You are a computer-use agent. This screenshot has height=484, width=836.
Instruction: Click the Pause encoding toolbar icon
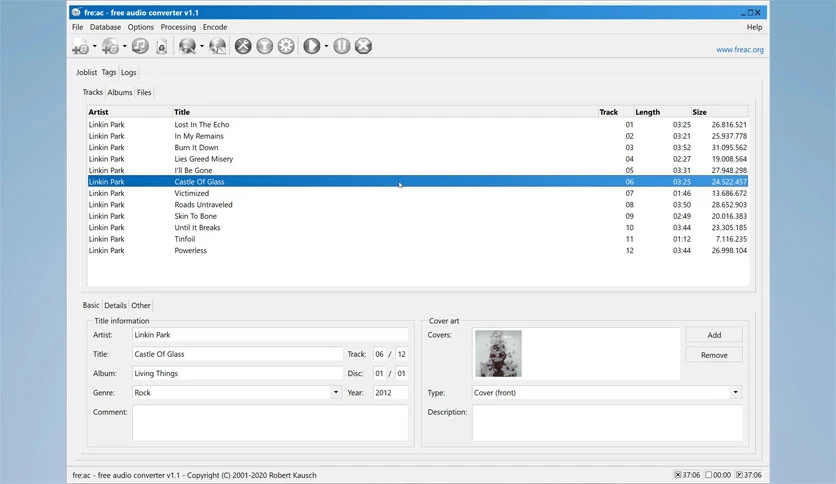[342, 46]
